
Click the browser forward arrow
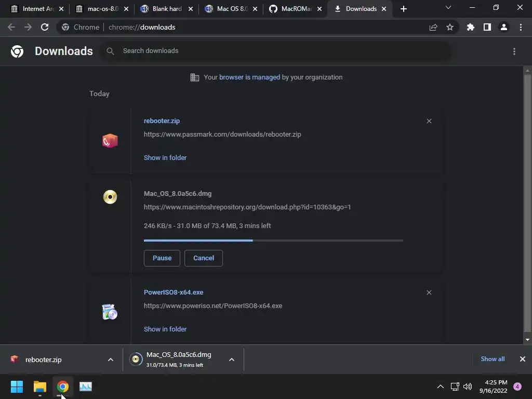tap(28, 27)
